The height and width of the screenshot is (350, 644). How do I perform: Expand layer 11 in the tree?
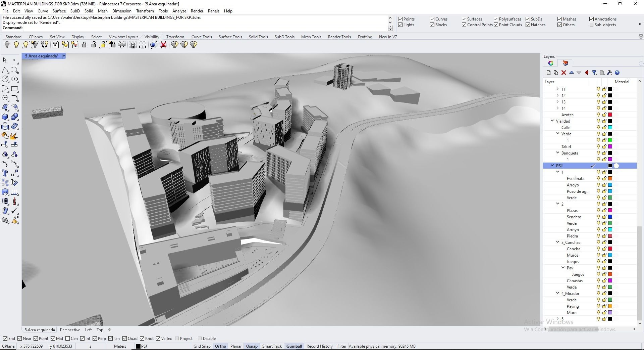pyautogui.click(x=557, y=89)
